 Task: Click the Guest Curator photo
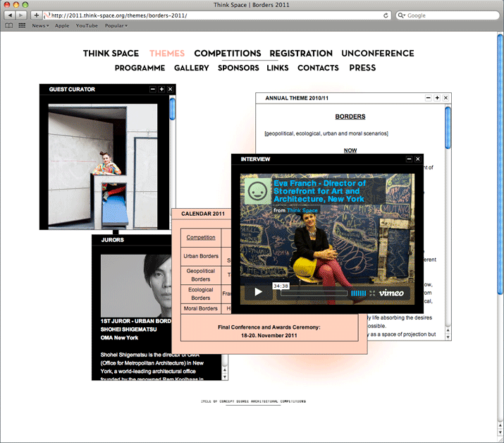(x=103, y=166)
